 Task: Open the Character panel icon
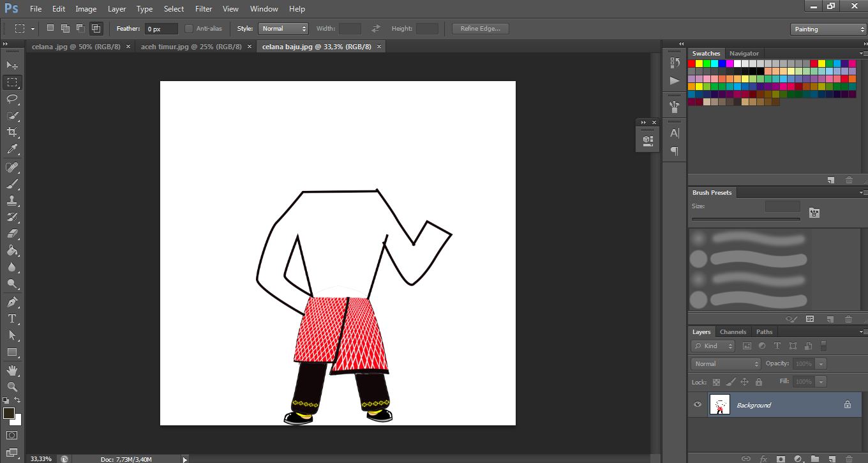click(675, 133)
